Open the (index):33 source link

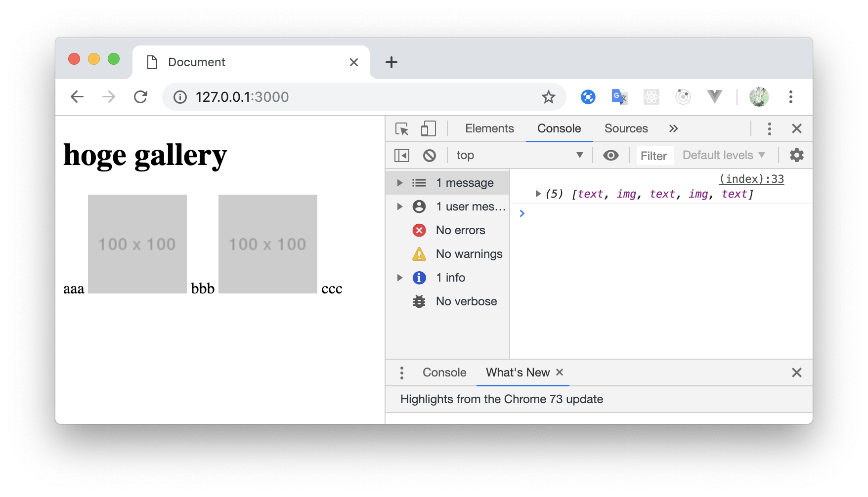pos(751,178)
